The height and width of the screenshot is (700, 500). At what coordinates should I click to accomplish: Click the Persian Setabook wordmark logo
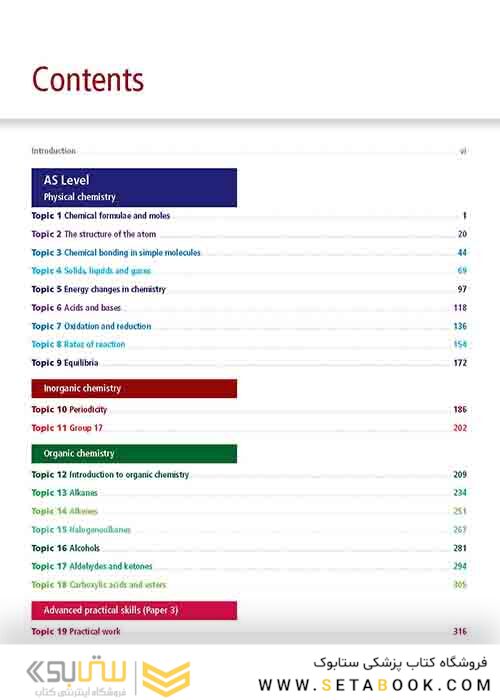click(x=76, y=675)
